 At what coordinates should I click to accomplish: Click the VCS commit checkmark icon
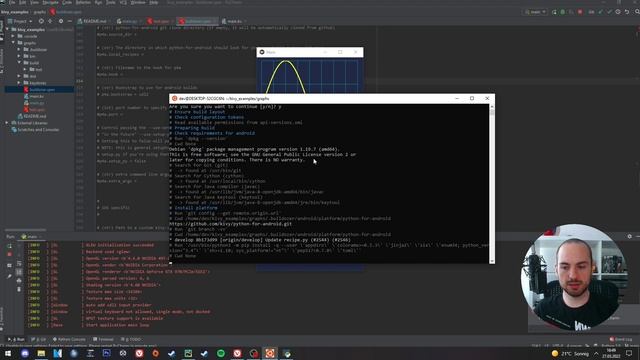pos(609,12)
